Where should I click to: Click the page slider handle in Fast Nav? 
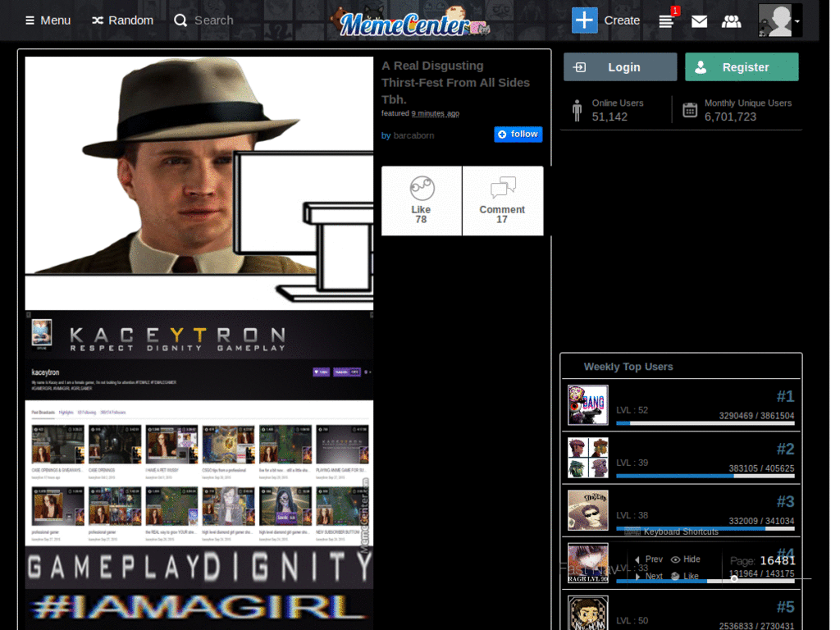pos(734,578)
